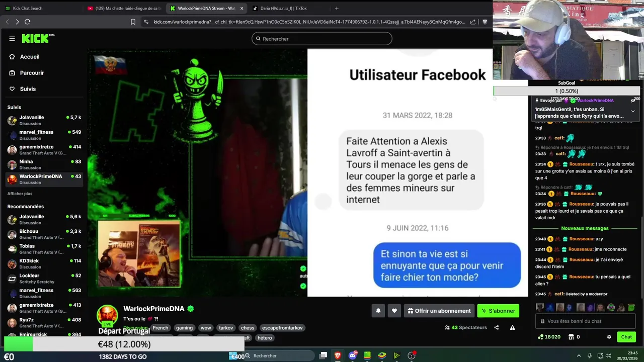
Task: Open Bichouu recommended channel
Action: pyautogui.click(x=44, y=234)
